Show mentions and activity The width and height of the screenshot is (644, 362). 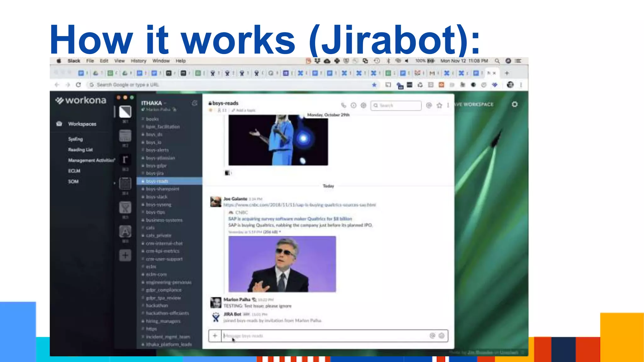click(x=429, y=105)
